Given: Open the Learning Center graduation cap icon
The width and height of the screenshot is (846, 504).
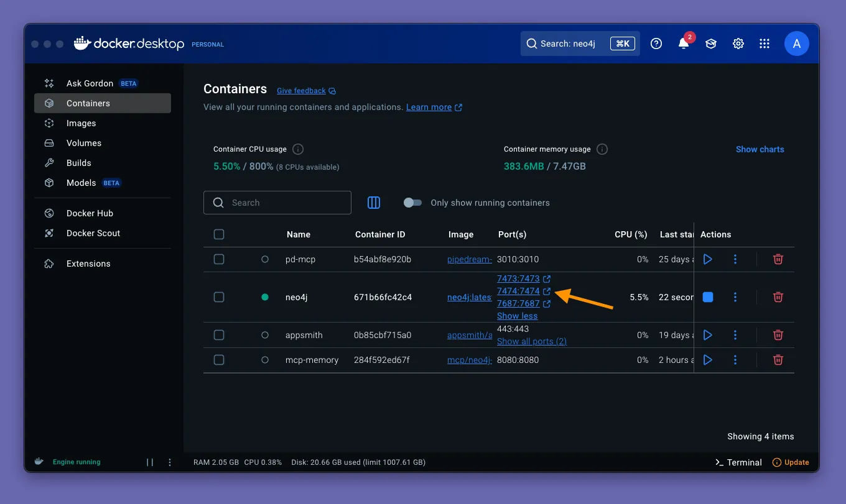Looking at the screenshot, I should [x=711, y=44].
